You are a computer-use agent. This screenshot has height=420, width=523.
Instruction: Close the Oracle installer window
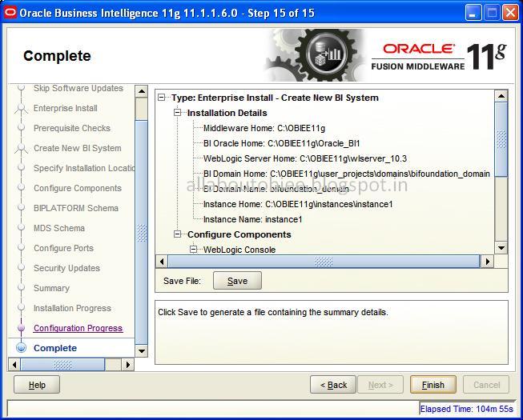(510, 13)
